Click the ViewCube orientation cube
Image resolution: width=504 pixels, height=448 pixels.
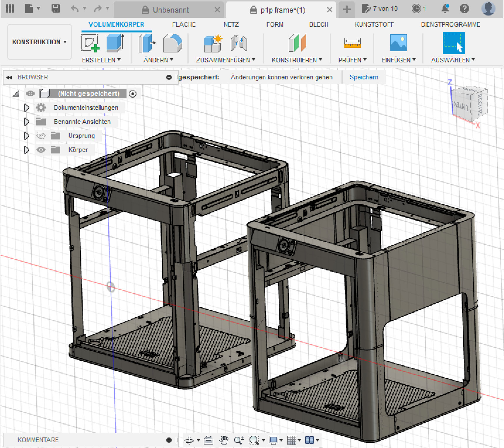click(x=469, y=103)
